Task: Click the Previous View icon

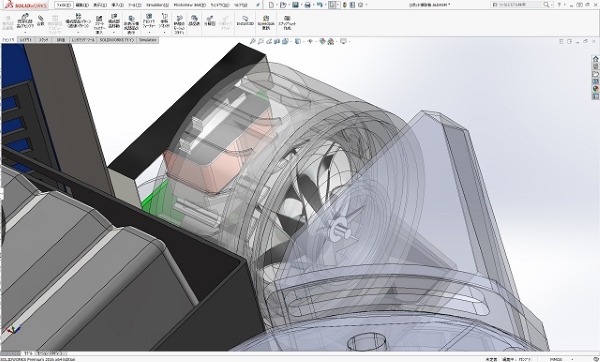Action: click(x=269, y=41)
